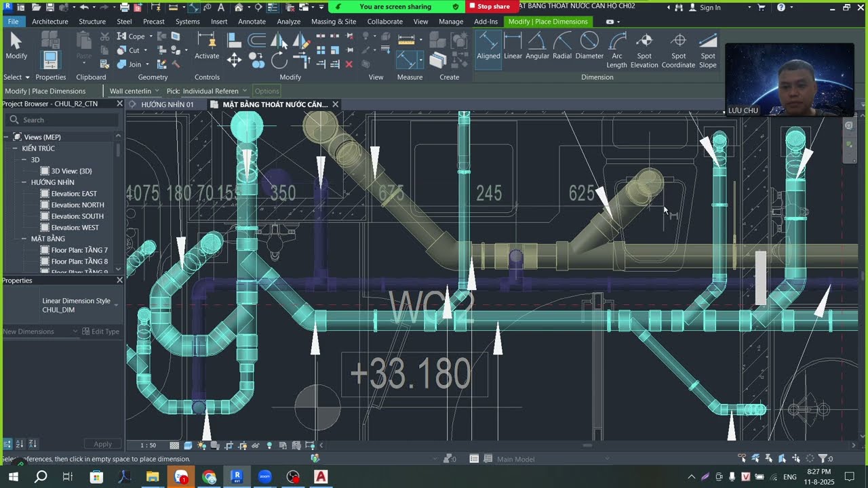
Task: Click the File Explorer icon in taskbar
Action: [x=153, y=476]
